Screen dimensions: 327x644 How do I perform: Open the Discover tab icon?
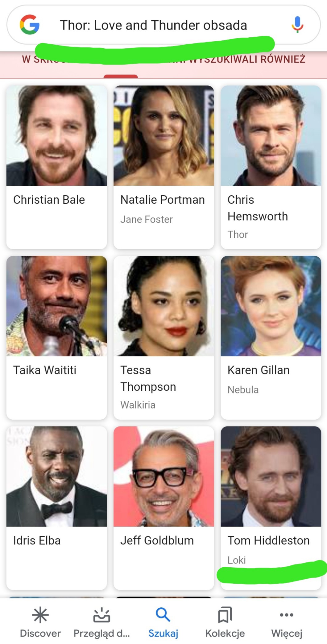[40, 615]
